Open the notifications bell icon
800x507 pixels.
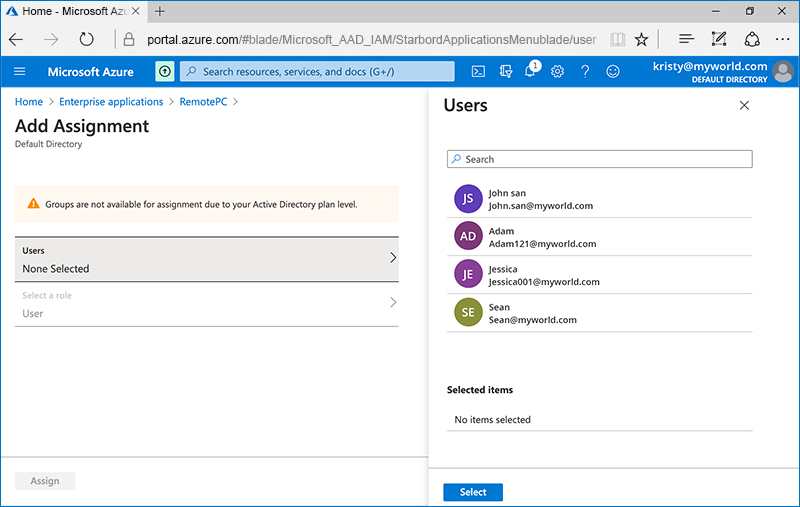click(x=531, y=72)
